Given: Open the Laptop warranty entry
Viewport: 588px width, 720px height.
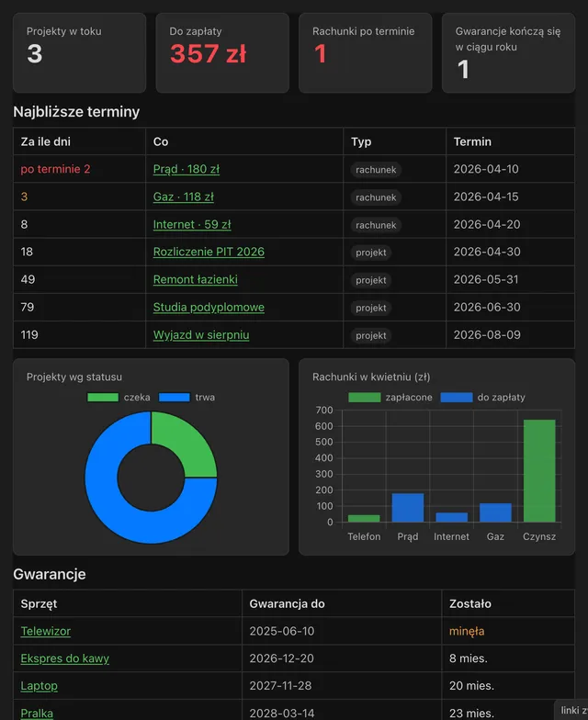Looking at the screenshot, I should coord(39,685).
